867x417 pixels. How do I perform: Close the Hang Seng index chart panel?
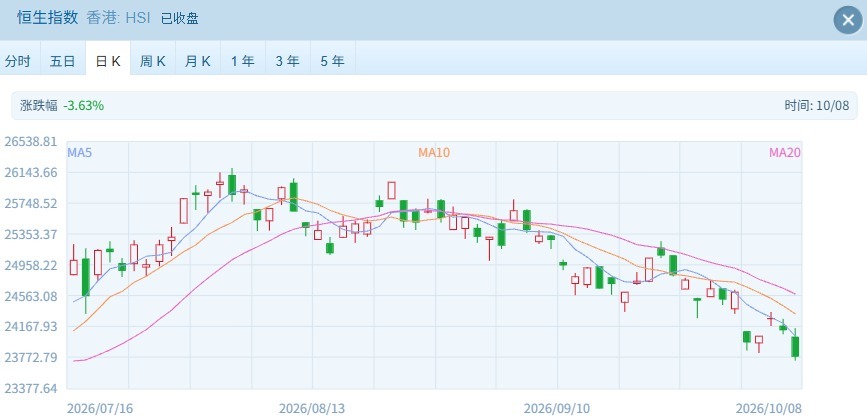pyautogui.click(x=848, y=20)
